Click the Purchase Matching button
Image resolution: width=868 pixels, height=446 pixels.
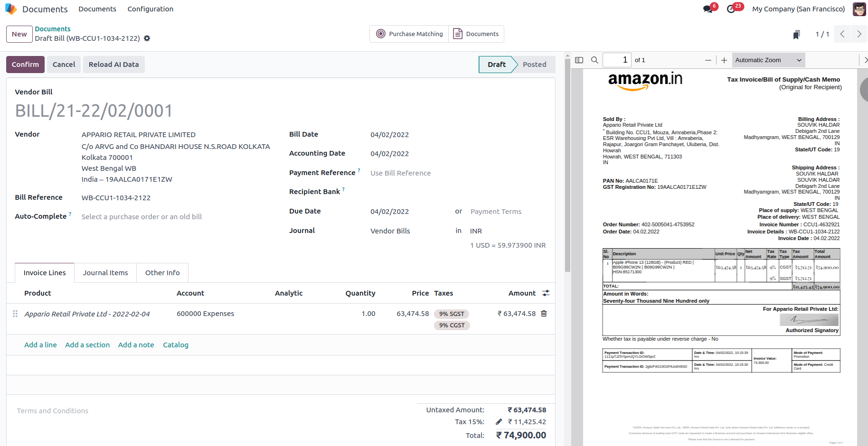[409, 34]
